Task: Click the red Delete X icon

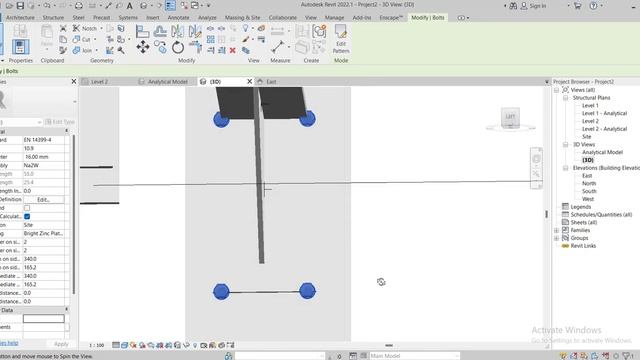Action: click(x=233, y=50)
